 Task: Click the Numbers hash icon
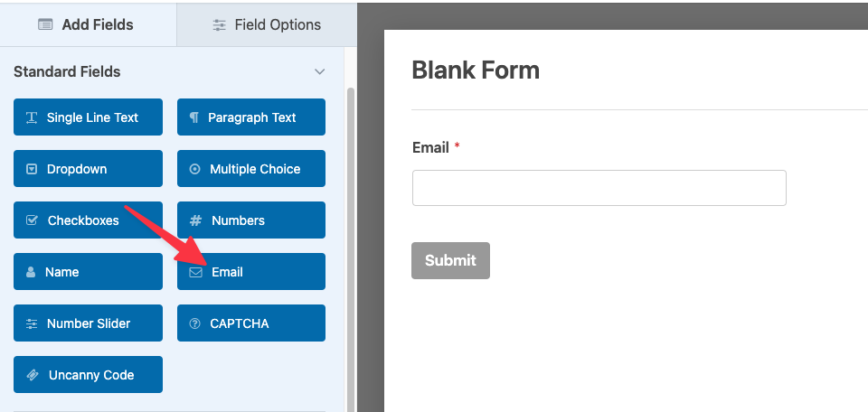click(195, 220)
